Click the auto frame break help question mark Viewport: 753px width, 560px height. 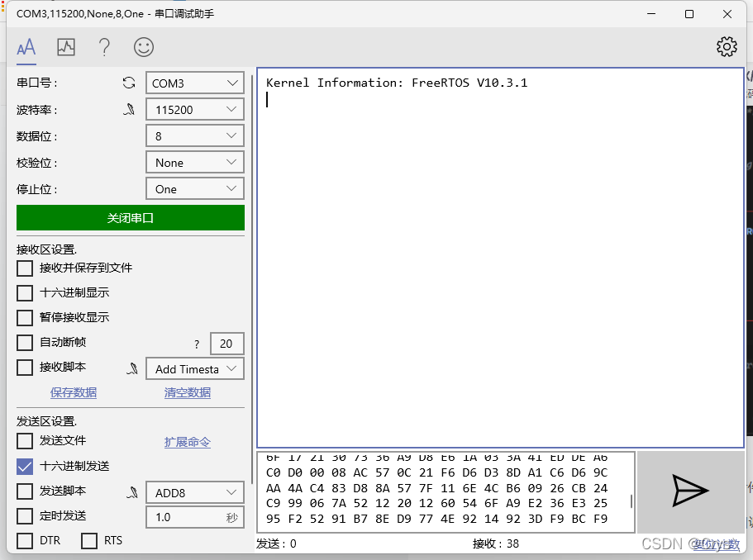pos(197,344)
